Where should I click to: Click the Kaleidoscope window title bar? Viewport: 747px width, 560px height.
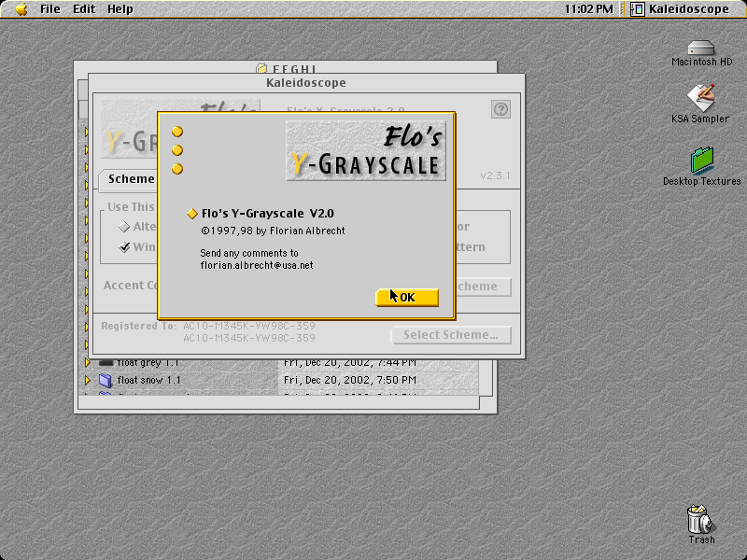[307, 82]
